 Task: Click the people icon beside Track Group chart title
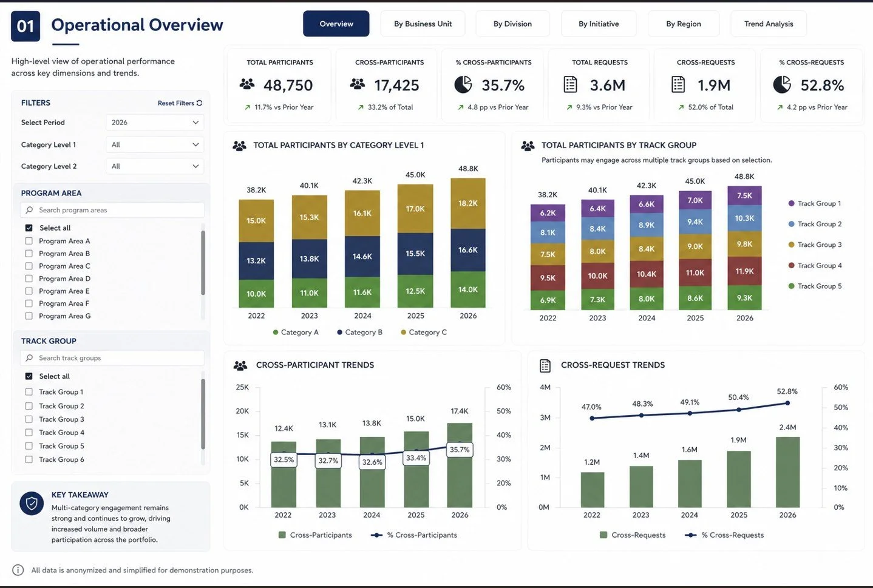pos(528,146)
